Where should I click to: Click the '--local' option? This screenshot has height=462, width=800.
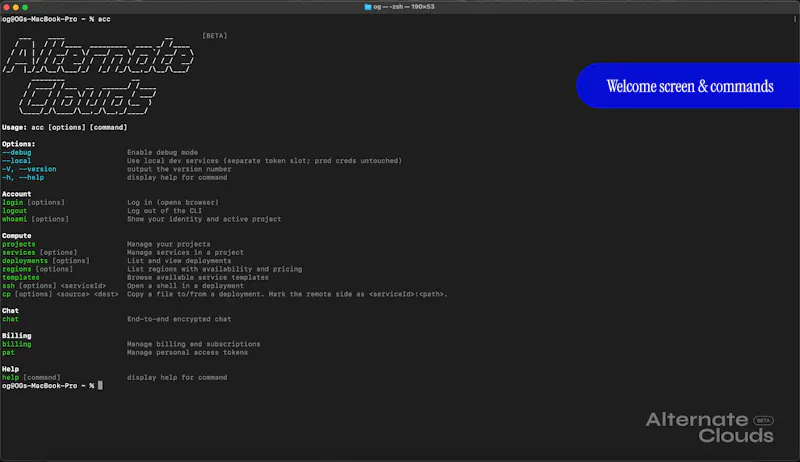(x=16, y=161)
